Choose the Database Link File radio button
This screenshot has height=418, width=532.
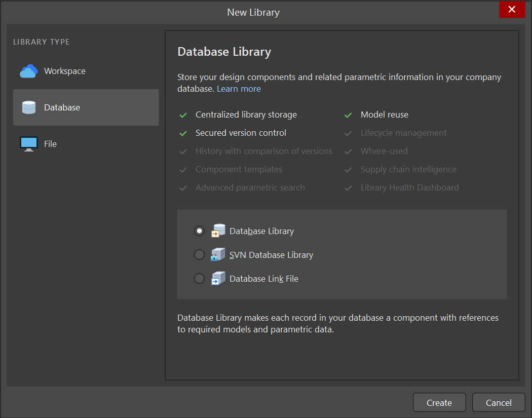pyautogui.click(x=200, y=279)
